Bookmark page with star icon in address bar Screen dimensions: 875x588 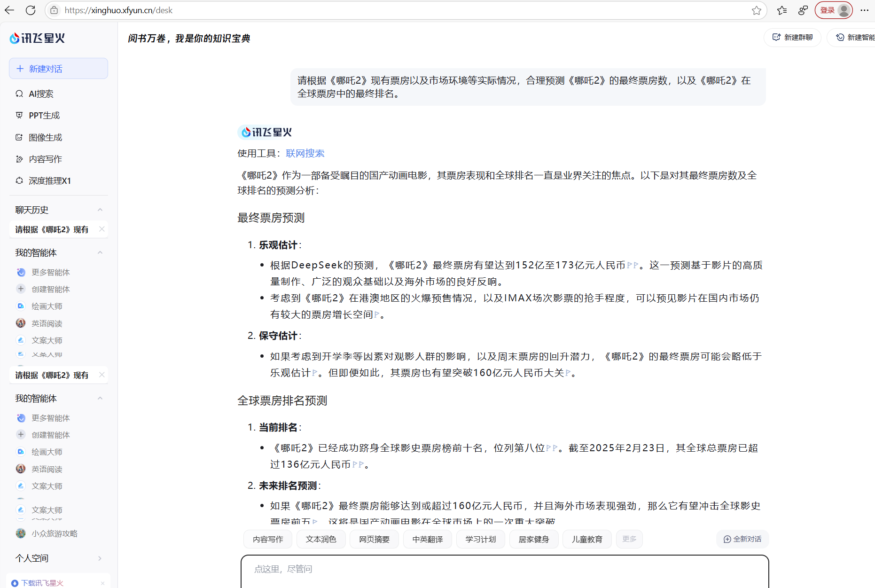tap(756, 10)
